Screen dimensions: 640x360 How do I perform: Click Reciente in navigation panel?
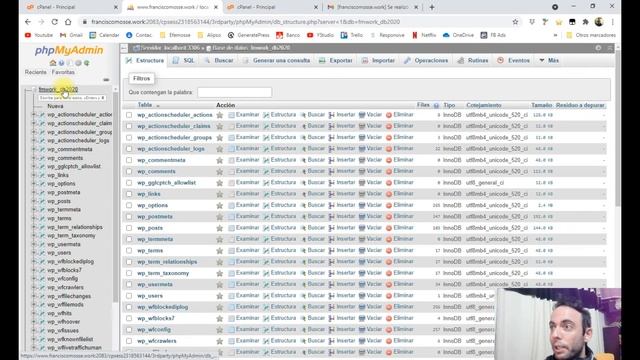[x=36, y=72]
